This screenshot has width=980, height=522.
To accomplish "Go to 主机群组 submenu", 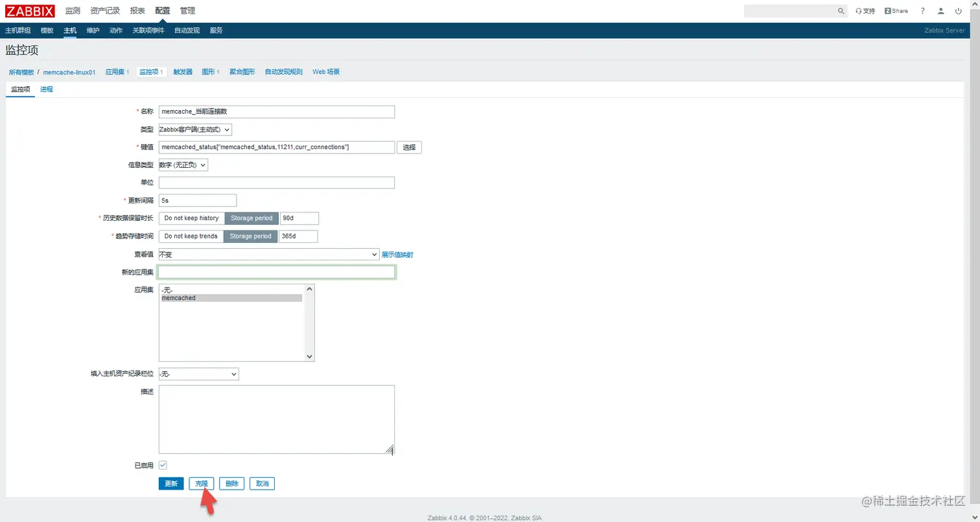I will coord(17,30).
